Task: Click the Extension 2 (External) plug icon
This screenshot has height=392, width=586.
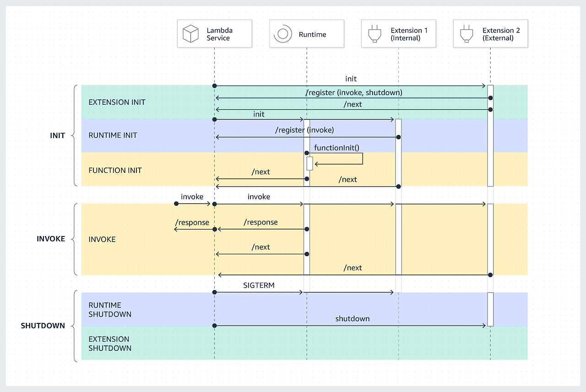Action: coord(466,34)
